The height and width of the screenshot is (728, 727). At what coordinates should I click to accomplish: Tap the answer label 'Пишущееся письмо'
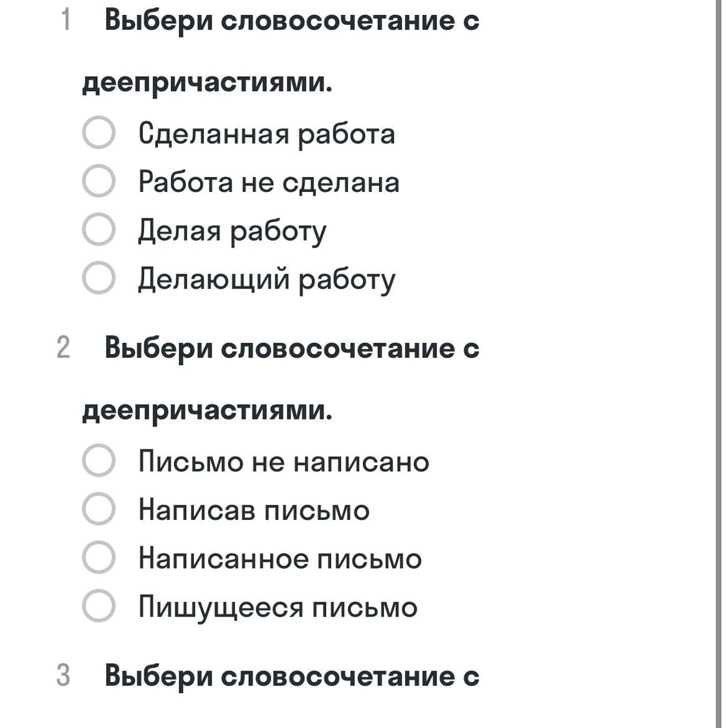pyautogui.click(x=277, y=607)
